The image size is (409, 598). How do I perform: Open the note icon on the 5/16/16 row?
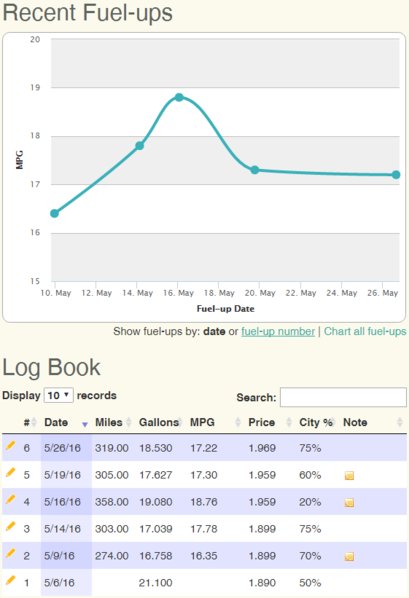point(349,503)
